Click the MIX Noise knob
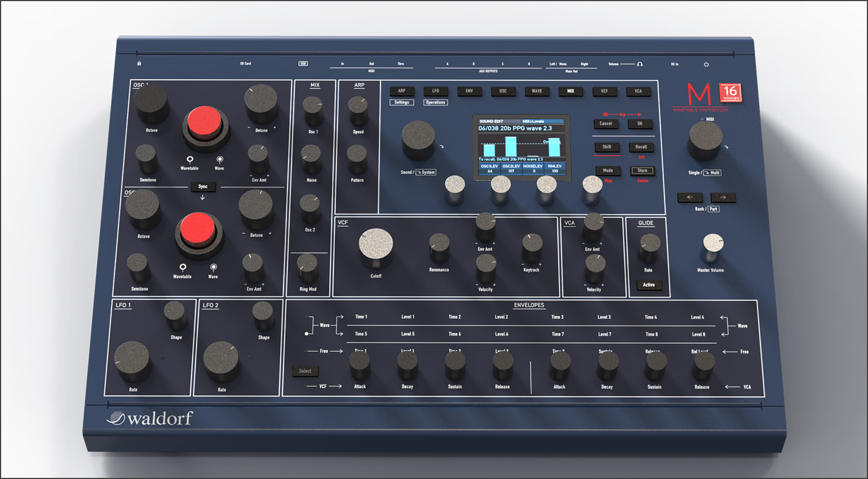This screenshot has height=479, width=868. tap(311, 158)
